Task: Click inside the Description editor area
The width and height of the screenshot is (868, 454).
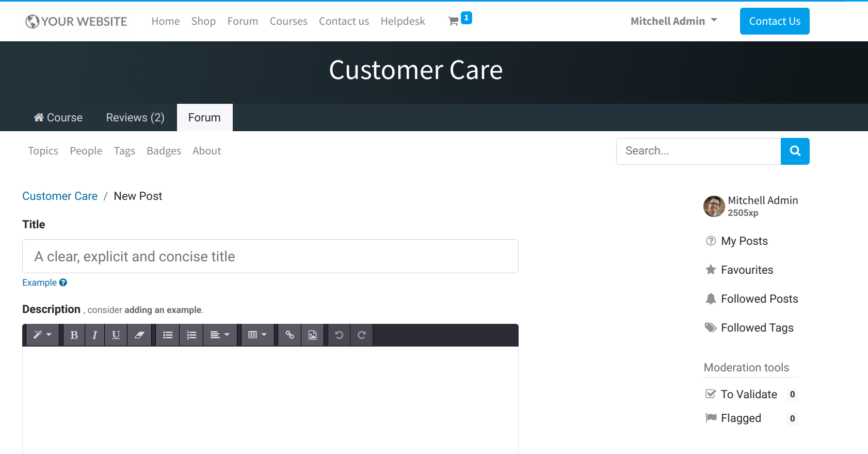Action: (270, 400)
